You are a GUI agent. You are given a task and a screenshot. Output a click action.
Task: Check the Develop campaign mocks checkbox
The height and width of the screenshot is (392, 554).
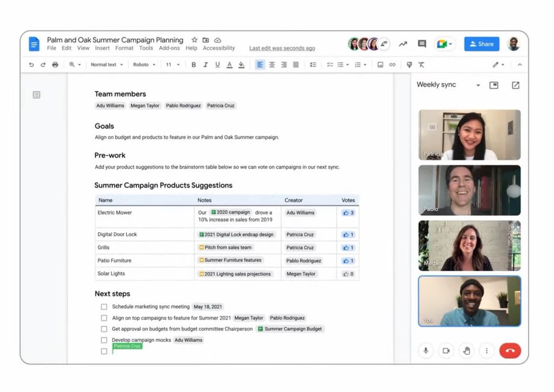point(104,340)
